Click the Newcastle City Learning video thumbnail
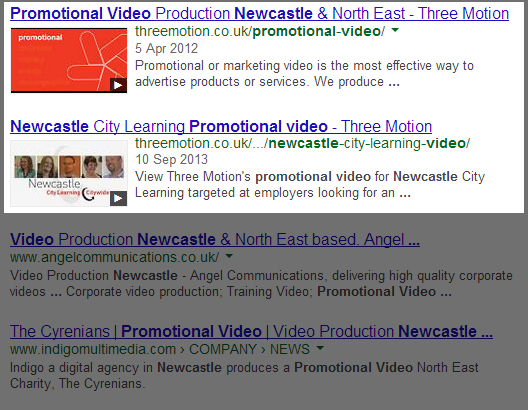 [69, 173]
